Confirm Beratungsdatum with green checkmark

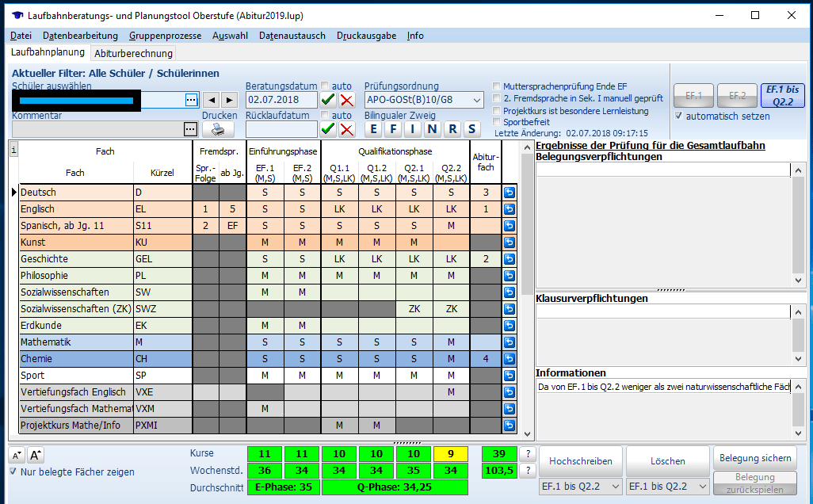click(328, 100)
